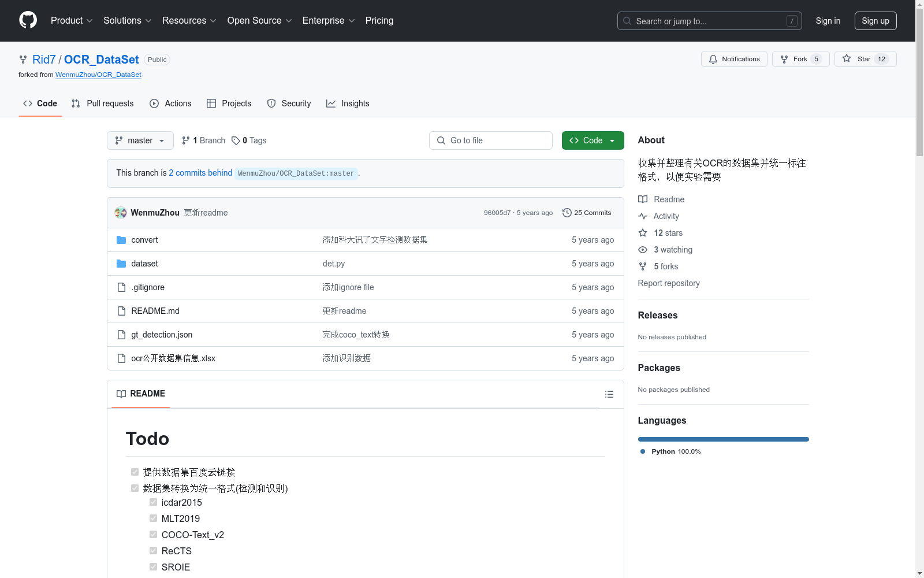This screenshot has height=578, width=924.
Task: Expand the Solutions menu
Action: 128,21
